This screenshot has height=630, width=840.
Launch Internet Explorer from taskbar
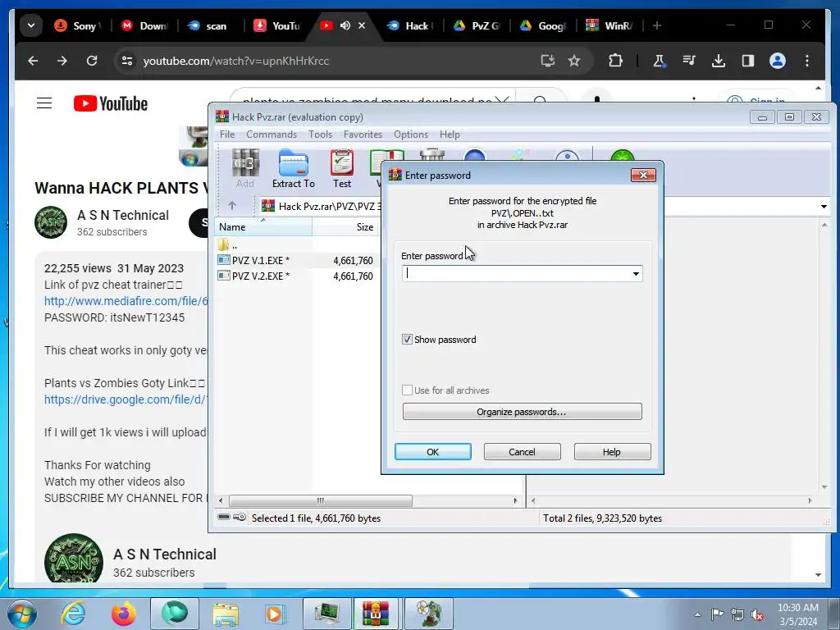(x=73, y=614)
